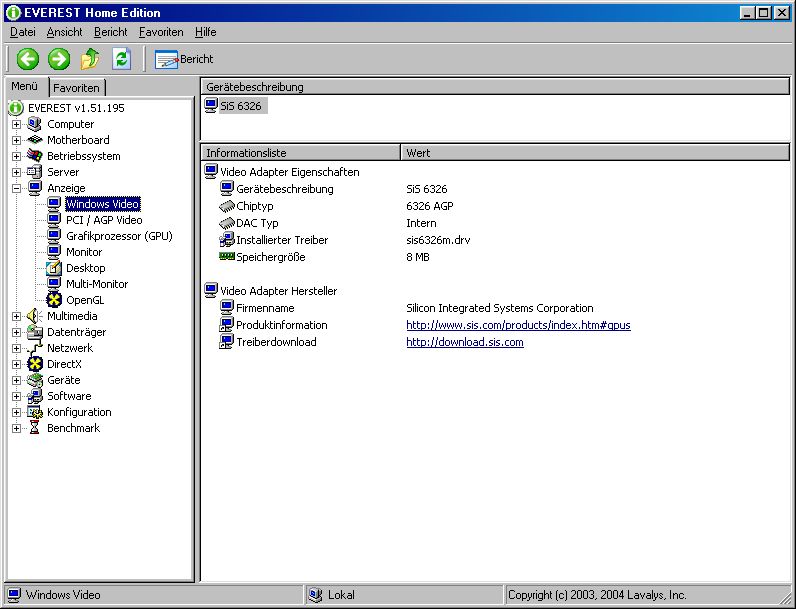
Task: Open the download.sis.com driver link
Action: [x=465, y=342]
